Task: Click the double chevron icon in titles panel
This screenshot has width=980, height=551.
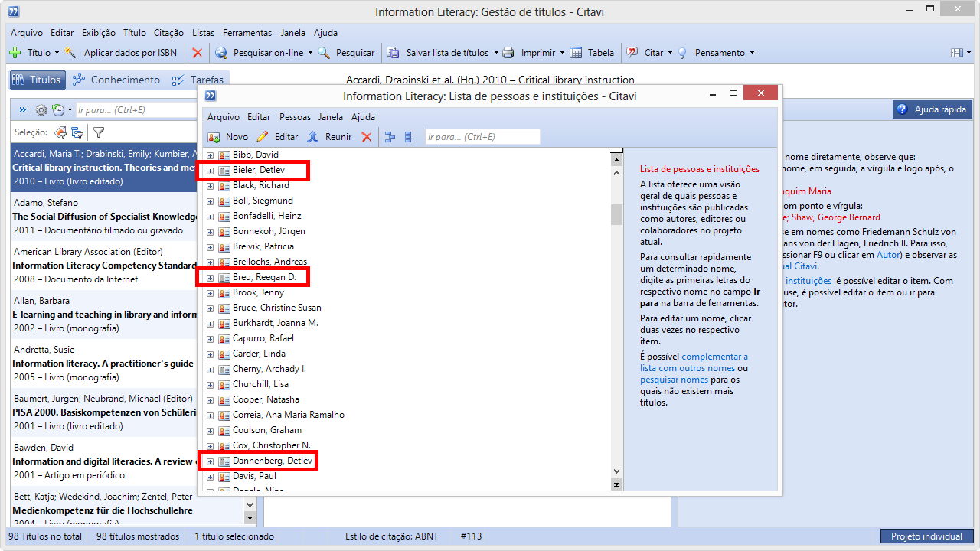Action: (x=22, y=110)
